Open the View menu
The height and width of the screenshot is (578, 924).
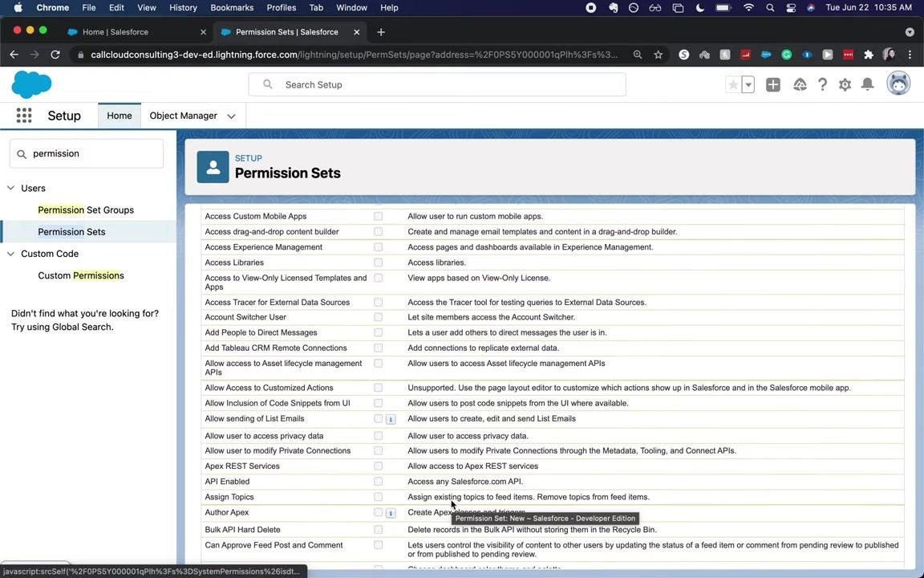pyautogui.click(x=146, y=8)
